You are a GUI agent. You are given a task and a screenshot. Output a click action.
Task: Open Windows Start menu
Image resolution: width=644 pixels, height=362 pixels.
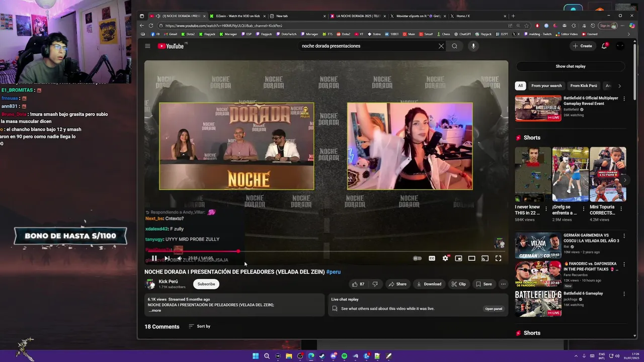(256, 356)
